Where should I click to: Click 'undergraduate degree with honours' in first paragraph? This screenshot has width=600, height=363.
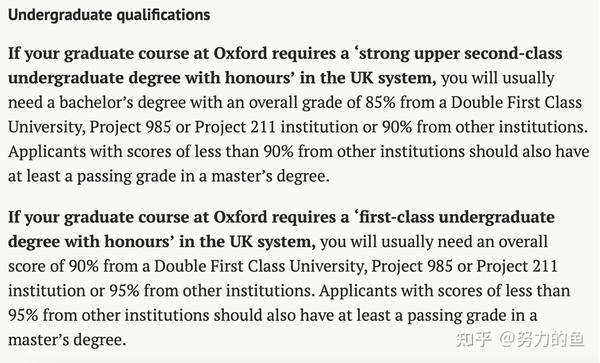(x=152, y=78)
